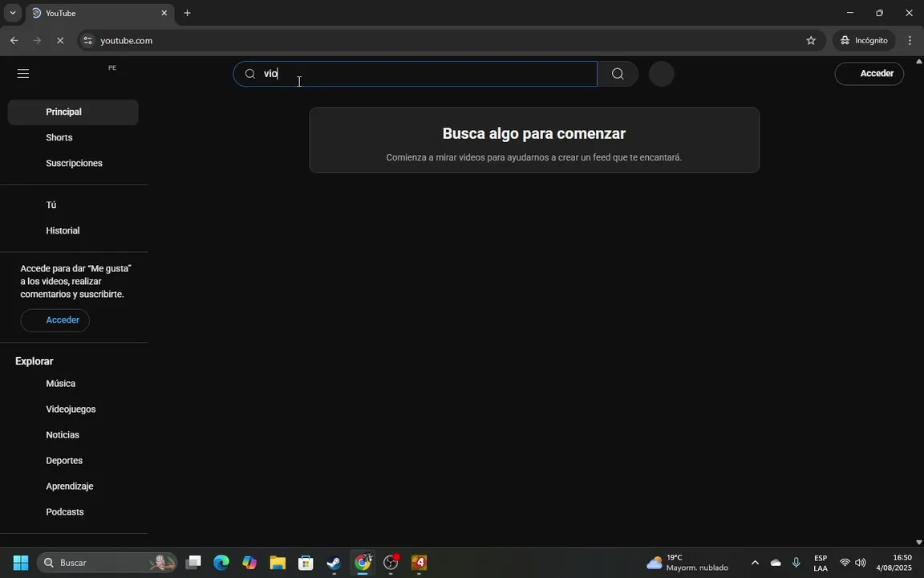Open Suscripciones in the sidebar
This screenshot has height=578, width=924.
[73, 164]
